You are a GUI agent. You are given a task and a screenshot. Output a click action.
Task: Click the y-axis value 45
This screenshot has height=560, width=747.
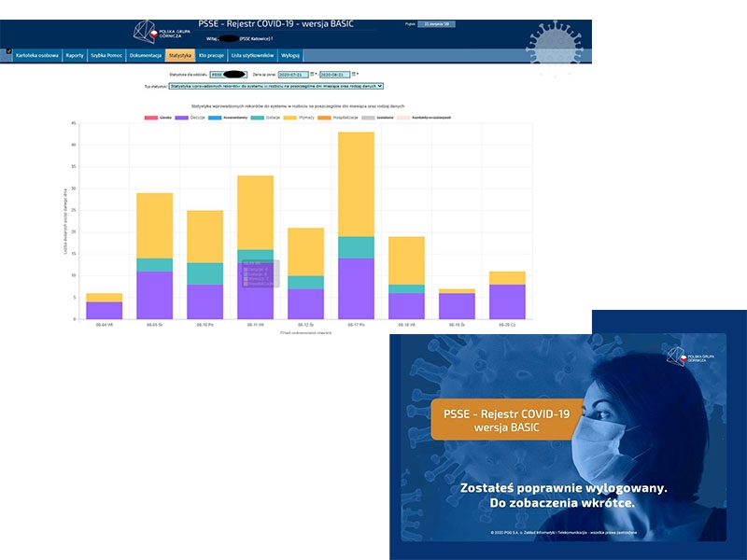[74, 123]
